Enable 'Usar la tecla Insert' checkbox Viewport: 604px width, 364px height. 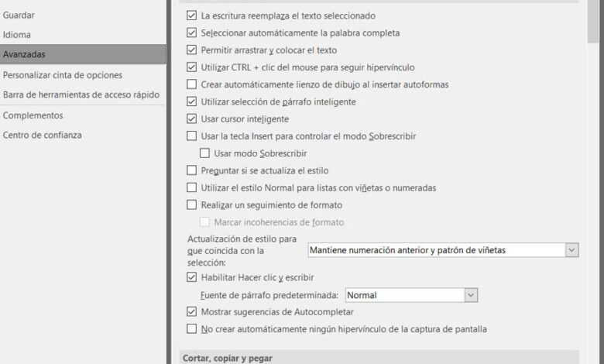pyautogui.click(x=192, y=136)
